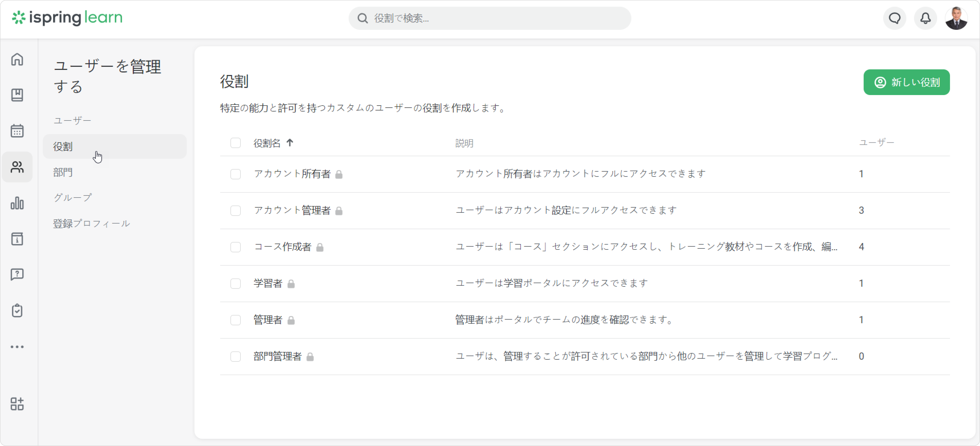Check the 管理者 row checkbox
Image resolution: width=980 pixels, height=446 pixels.
pos(235,320)
